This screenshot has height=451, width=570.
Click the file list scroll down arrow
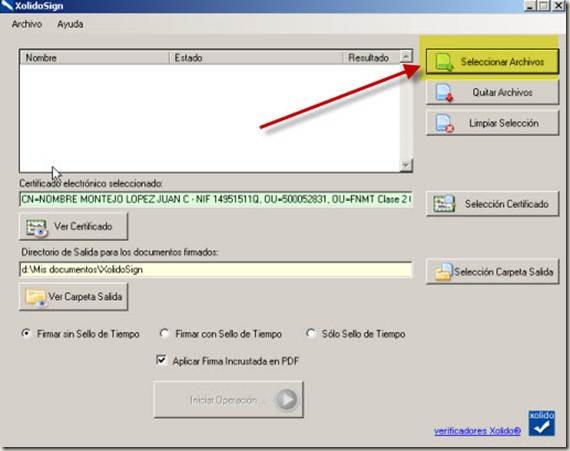point(406,165)
